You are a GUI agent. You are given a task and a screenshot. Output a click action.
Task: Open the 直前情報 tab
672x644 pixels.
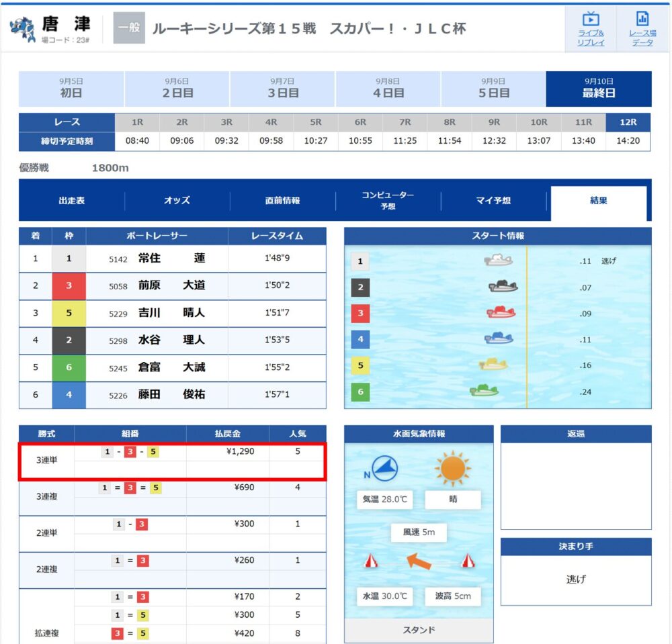[x=282, y=200]
